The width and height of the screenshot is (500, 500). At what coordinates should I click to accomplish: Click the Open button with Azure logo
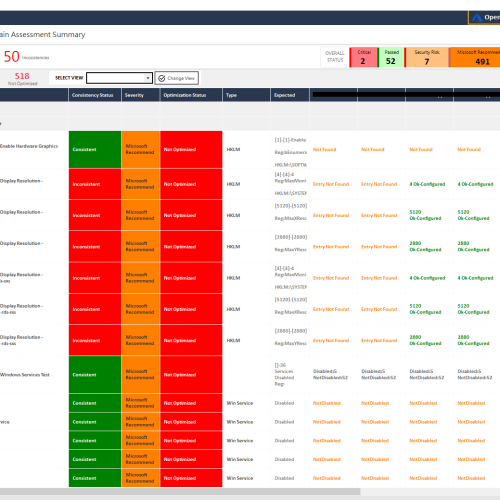(484, 18)
